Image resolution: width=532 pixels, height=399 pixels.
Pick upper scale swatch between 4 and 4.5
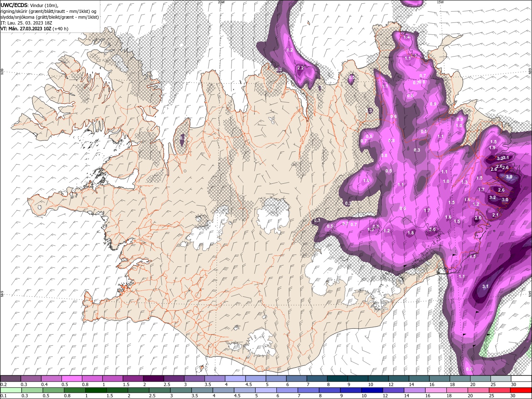(x=235, y=379)
